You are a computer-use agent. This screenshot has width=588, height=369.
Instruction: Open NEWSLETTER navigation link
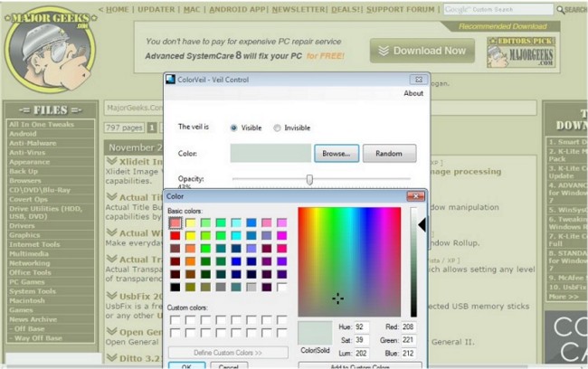tap(299, 9)
